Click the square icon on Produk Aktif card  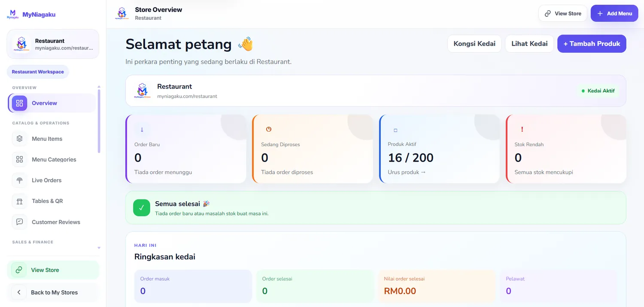pos(395,130)
